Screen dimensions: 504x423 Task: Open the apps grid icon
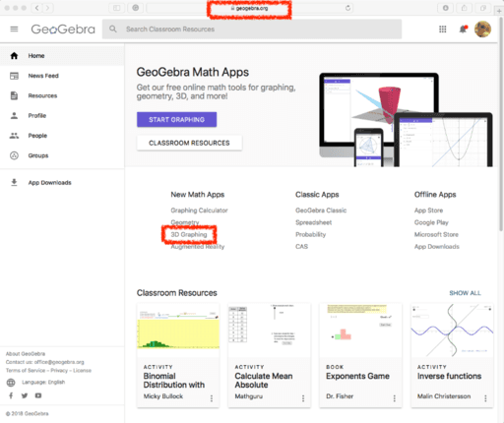click(443, 30)
